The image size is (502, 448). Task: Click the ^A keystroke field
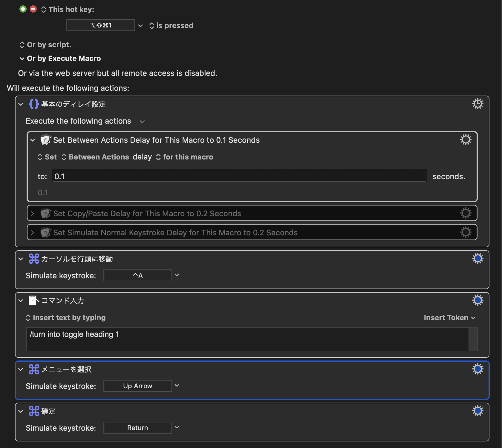[x=137, y=275]
